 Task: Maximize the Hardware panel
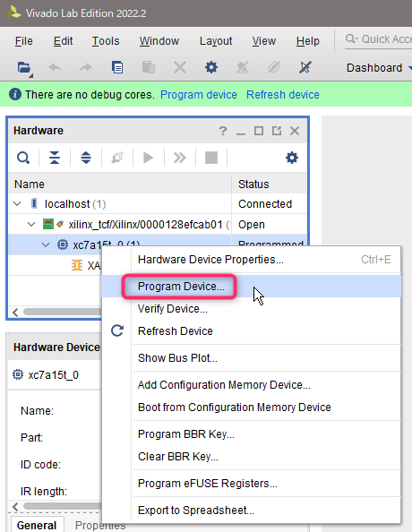pos(259,131)
